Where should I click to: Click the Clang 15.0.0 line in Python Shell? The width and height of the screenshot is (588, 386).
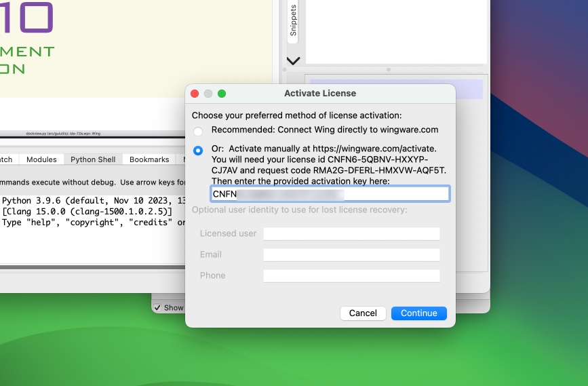[87, 212]
